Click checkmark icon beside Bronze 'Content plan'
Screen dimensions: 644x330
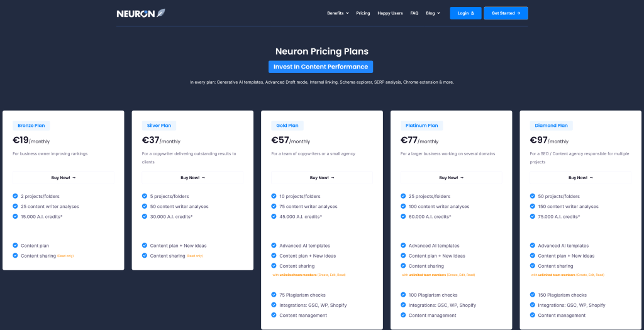click(15, 246)
